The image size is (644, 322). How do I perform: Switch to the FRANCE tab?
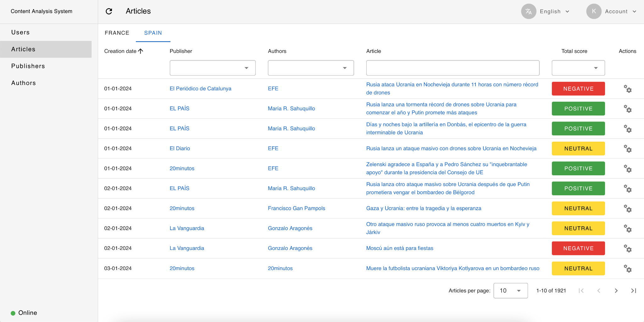point(117,33)
